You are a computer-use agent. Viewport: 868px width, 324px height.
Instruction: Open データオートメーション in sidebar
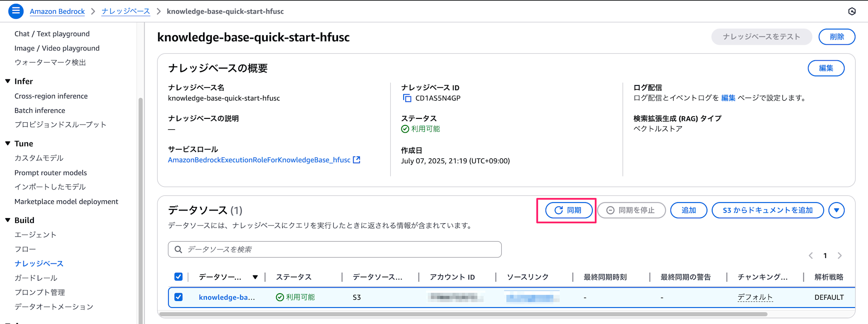[x=54, y=307]
